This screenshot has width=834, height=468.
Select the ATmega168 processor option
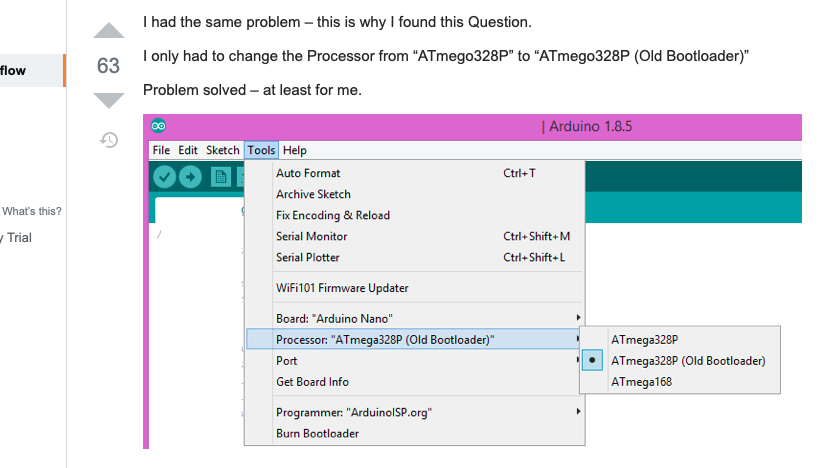point(680,382)
